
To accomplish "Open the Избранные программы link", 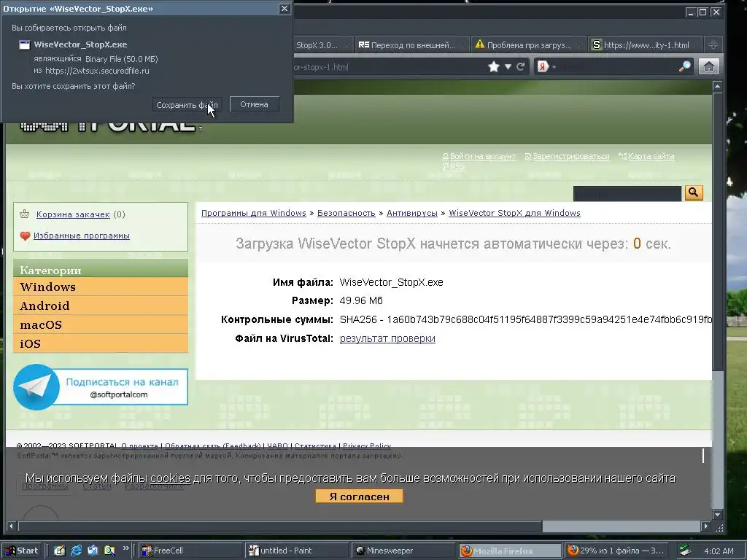I will tap(82, 236).
